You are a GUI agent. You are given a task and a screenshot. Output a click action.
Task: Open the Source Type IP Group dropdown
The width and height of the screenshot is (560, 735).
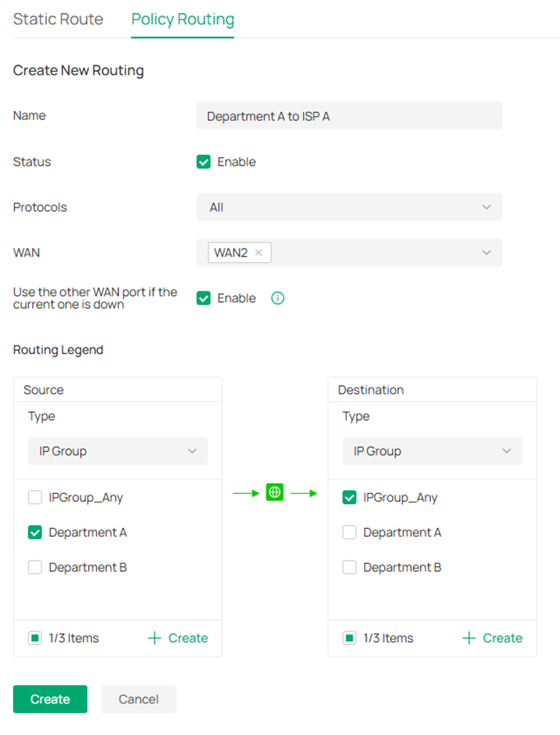coord(117,451)
